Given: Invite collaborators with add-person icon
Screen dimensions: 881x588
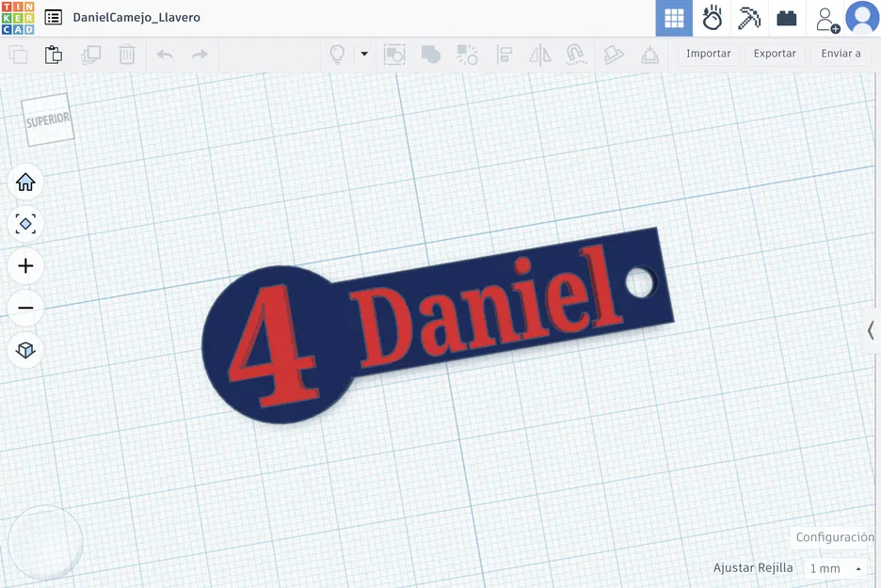Looking at the screenshot, I should click(826, 20).
